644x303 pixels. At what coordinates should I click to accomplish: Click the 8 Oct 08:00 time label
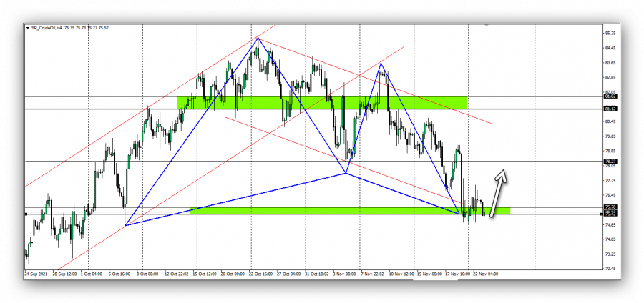tap(147, 274)
